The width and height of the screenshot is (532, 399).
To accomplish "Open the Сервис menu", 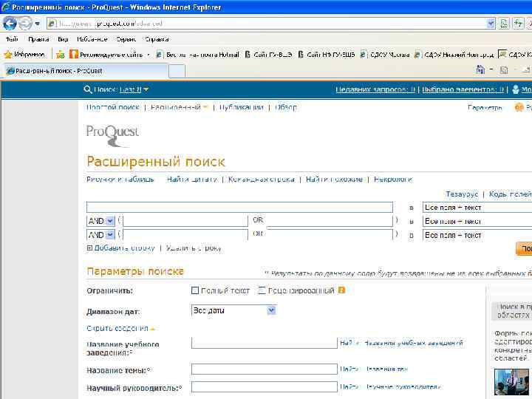I will (x=126, y=39).
